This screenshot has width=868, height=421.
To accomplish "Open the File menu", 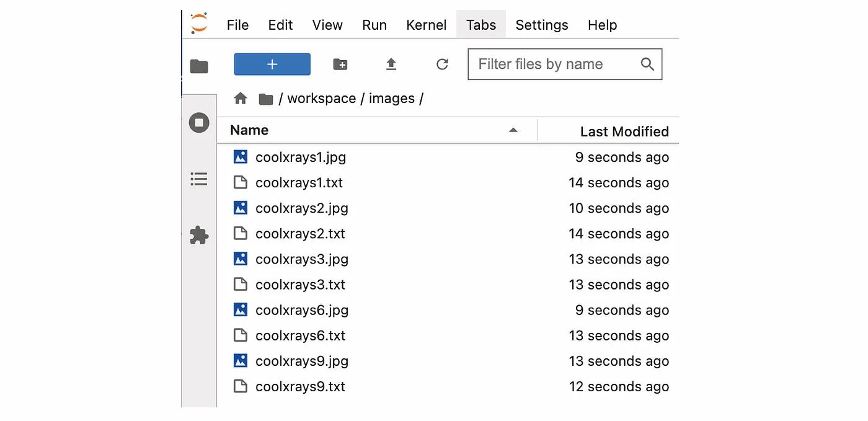I will pos(237,25).
